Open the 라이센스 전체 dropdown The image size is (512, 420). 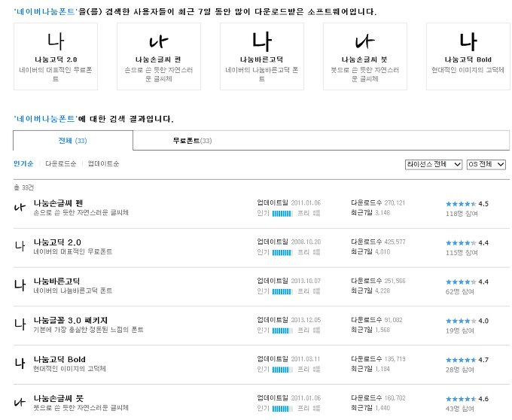click(434, 165)
